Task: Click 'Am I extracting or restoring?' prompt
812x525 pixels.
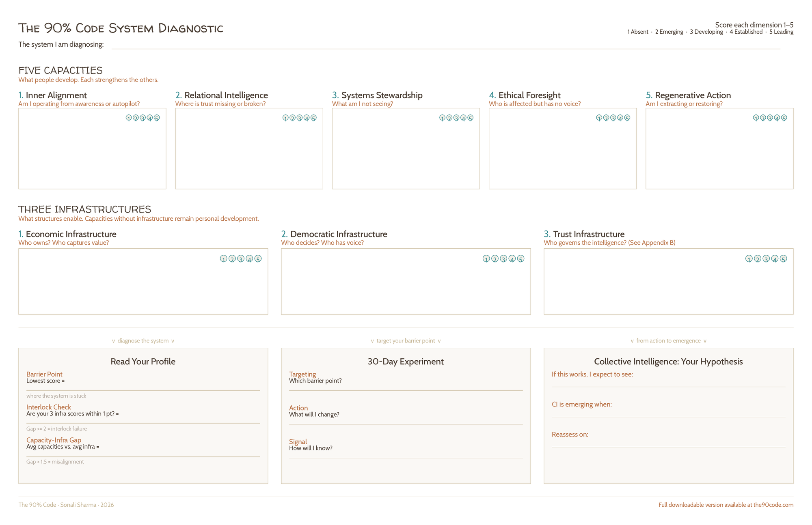Action: click(x=684, y=104)
